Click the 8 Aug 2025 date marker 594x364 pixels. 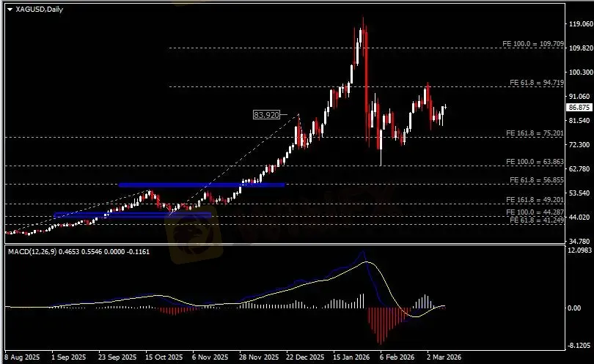point(22,358)
